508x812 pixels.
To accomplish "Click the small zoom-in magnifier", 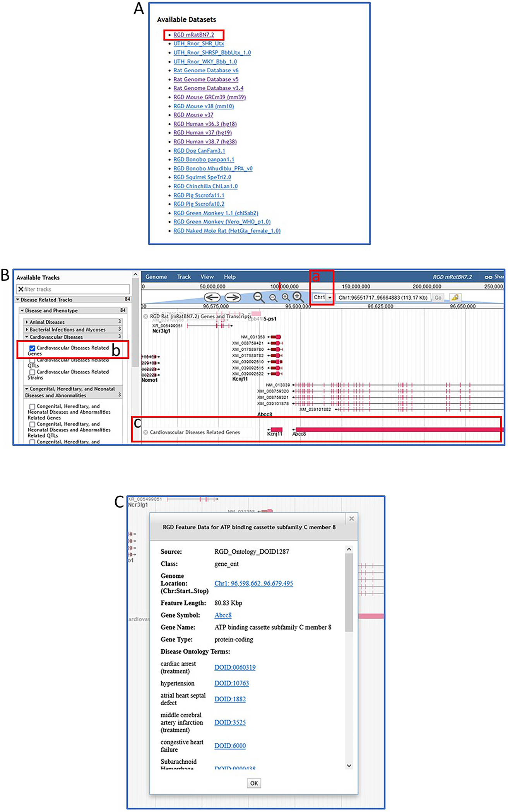I will pos(286,297).
